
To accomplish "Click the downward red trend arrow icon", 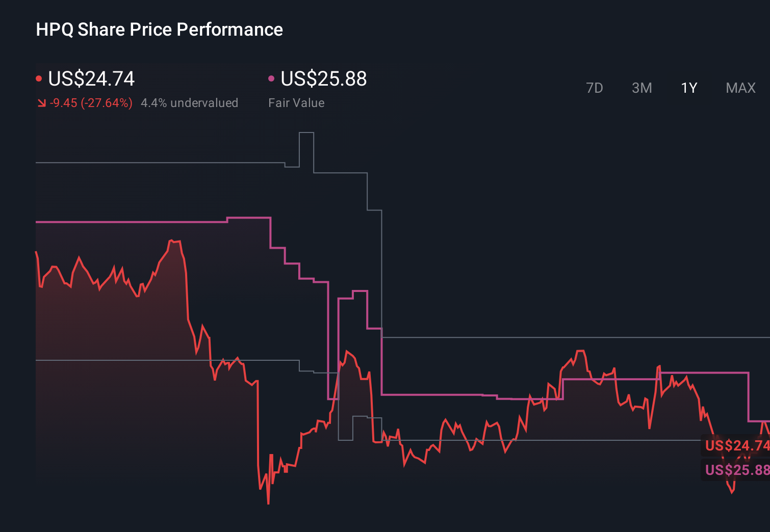I will coord(41,102).
